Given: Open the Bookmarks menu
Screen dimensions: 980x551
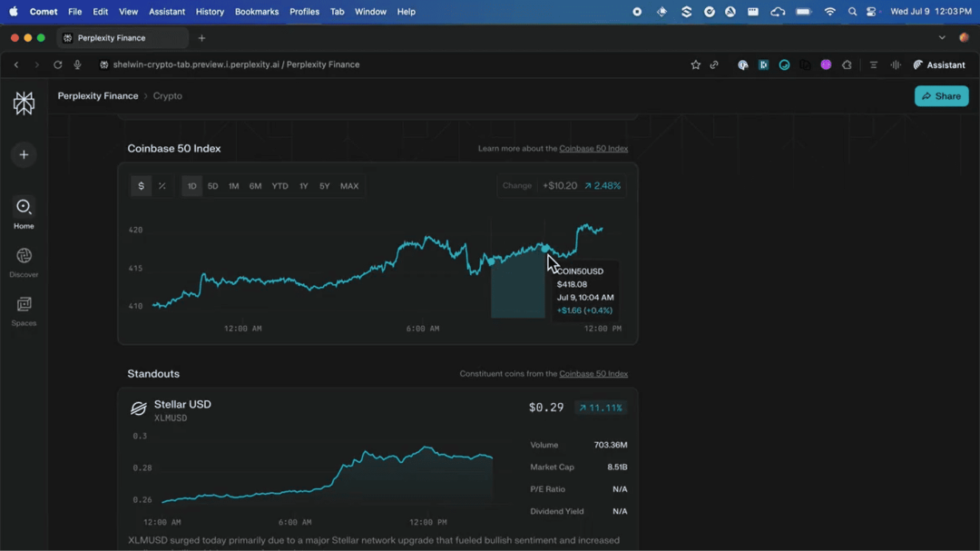Looking at the screenshot, I should coord(257,11).
